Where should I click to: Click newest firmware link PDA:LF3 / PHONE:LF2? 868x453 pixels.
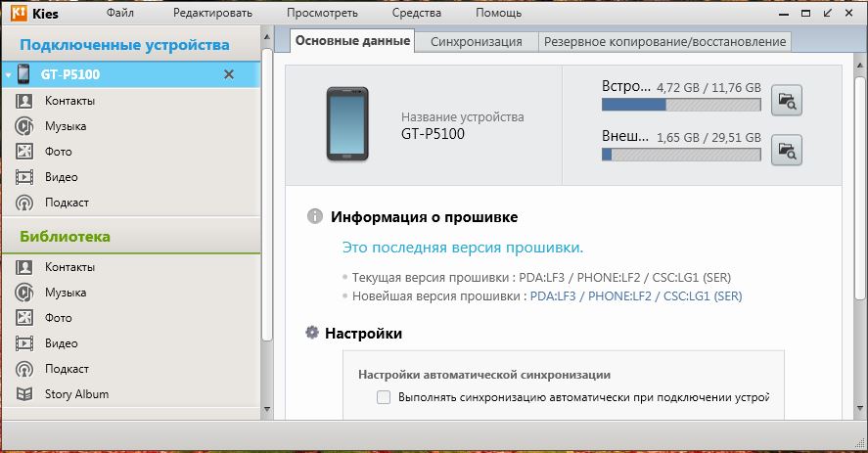[636, 296]
